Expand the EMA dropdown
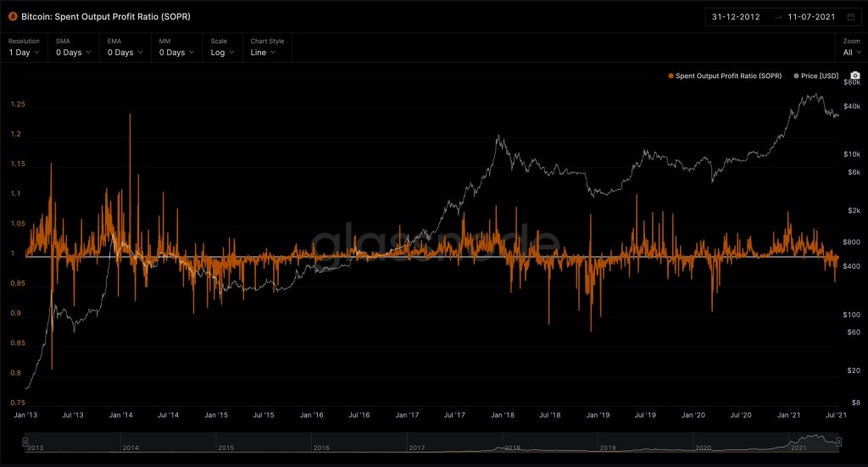This screenshot has height=467, width=868. click(124, 53)
